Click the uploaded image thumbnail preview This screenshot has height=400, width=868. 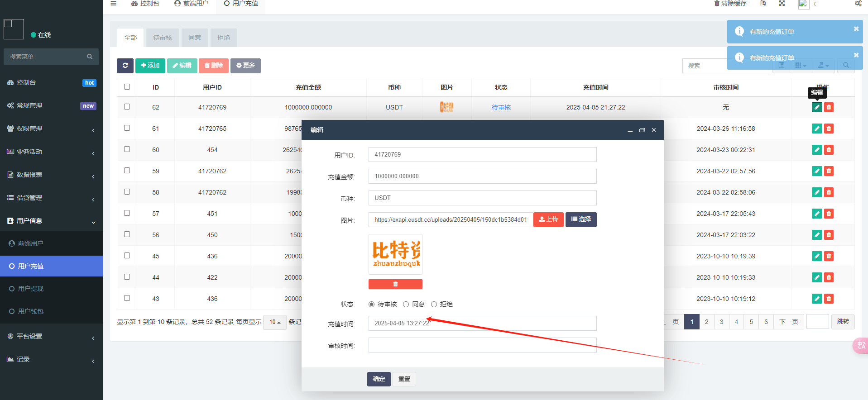pyautogui.click(x=395, y=254)
